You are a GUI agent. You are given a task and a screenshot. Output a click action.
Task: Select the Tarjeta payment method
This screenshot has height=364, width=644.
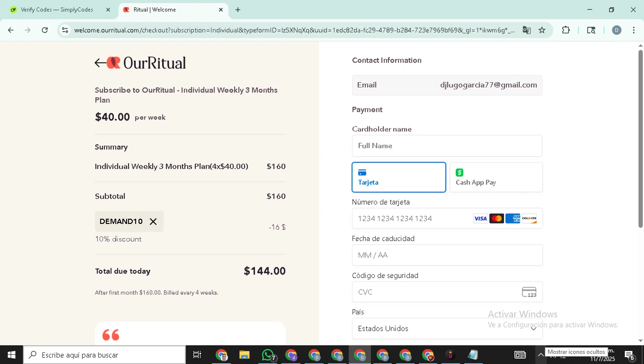tap(399, 177)
